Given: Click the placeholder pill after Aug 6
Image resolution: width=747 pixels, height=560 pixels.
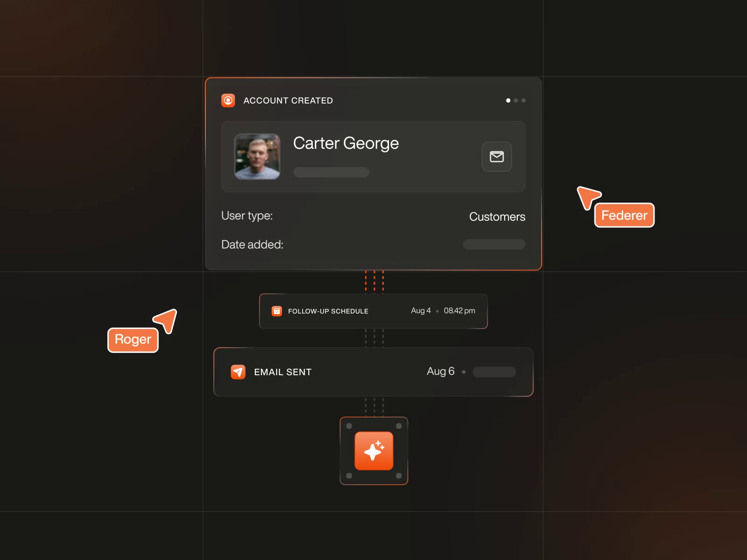Looking at the screenshot, I should [x=494, y=372].
